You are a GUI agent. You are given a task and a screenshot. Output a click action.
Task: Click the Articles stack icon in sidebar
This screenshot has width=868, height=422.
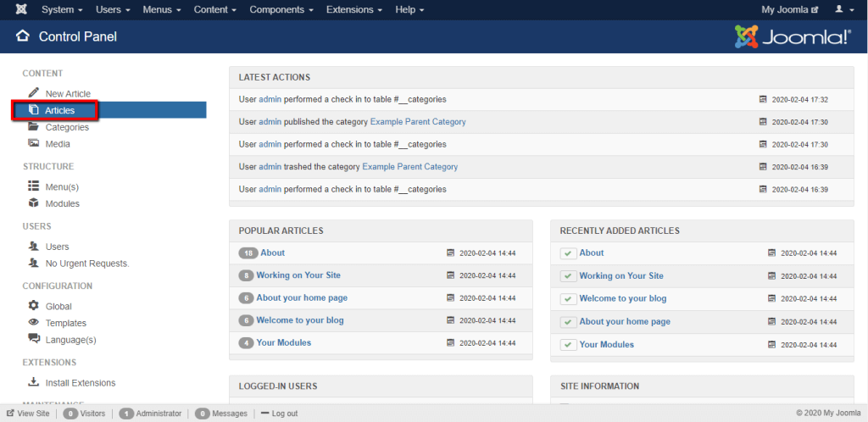point(34,110)
